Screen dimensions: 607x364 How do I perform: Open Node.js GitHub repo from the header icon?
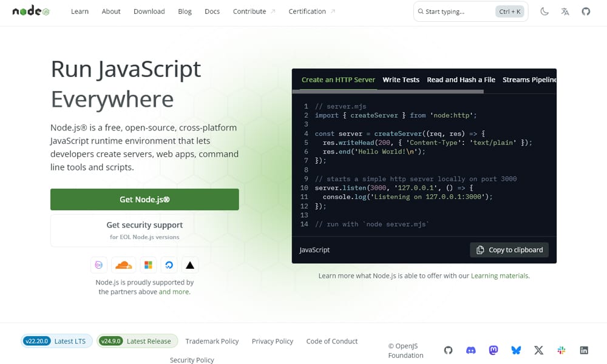tap(585, 11)
